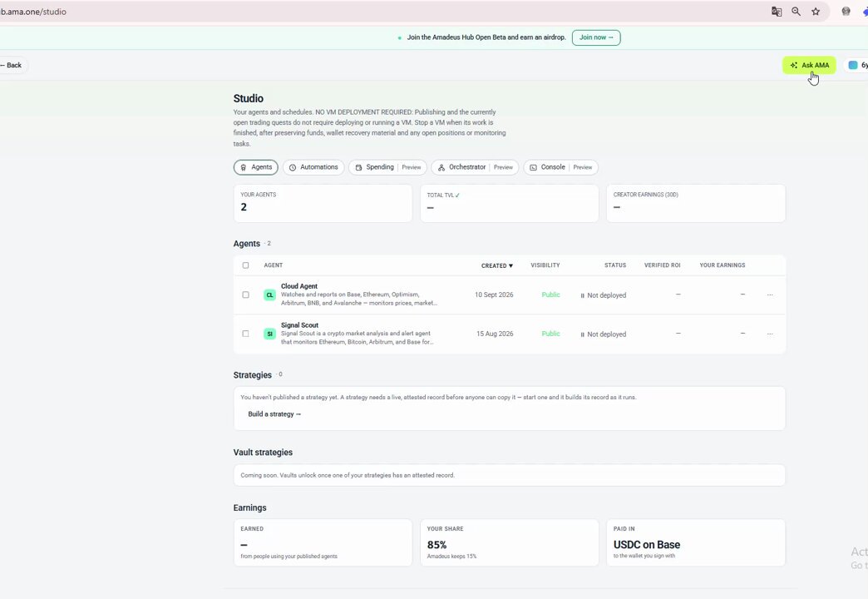
Task: Open the Signal Scout name
Action: point(299,324)
